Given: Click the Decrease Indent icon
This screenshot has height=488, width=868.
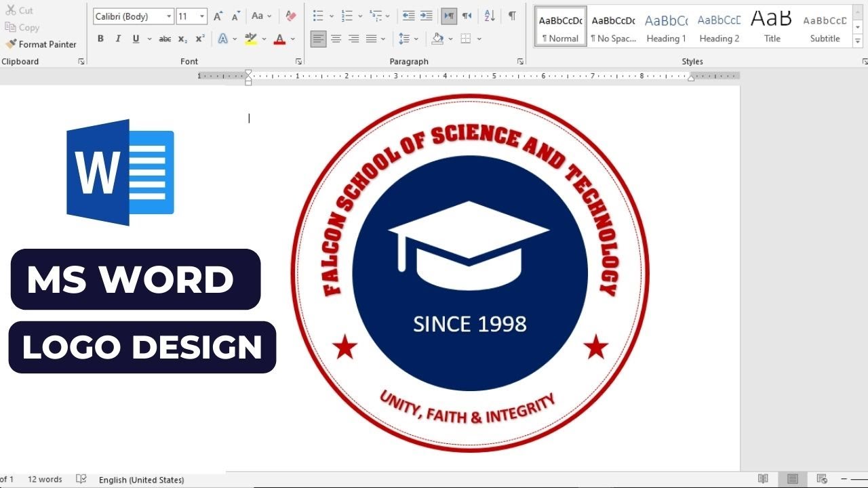Looking at the screenshot, I should pyautogui.click(x=408, y=16).
